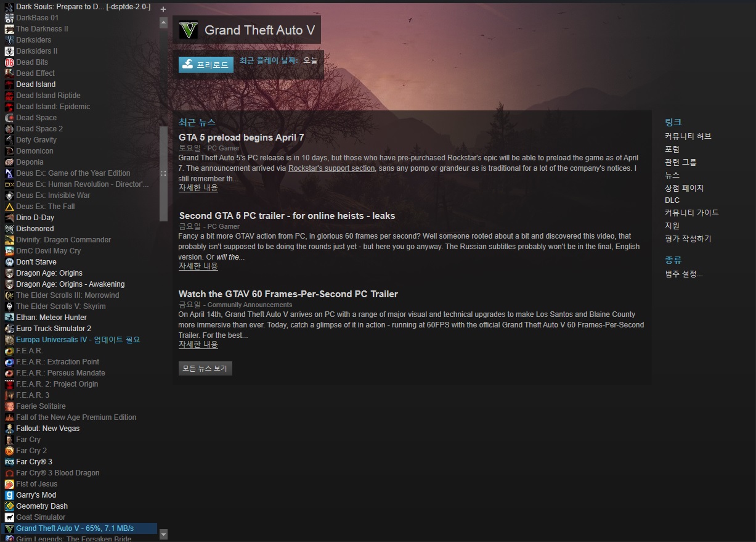Select Grand Theft Auto V downloading entry
This screenshot has width=756, height=542.
(78, 528)
